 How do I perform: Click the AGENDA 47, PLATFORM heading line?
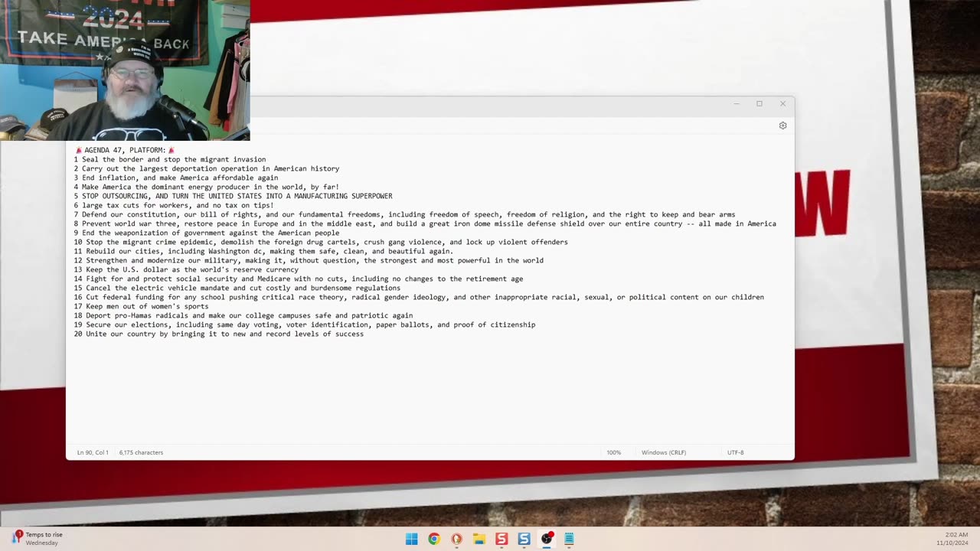coord(125,150)
